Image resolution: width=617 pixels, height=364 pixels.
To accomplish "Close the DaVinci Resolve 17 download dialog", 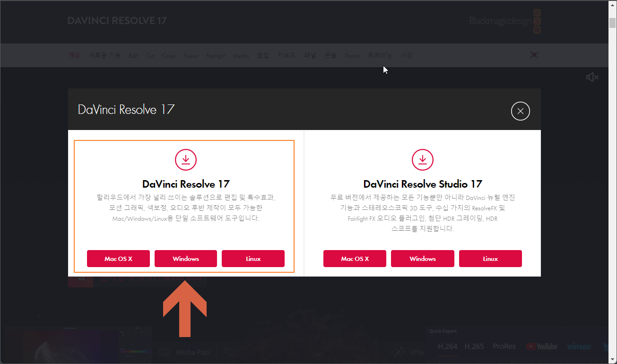I will [x=521, y=111].
